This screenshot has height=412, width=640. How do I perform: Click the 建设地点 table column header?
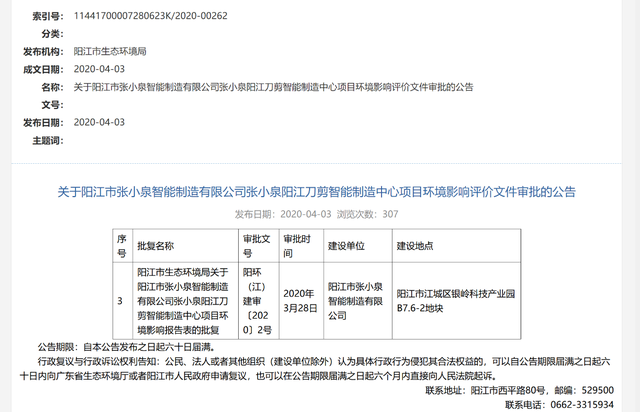[x=414, y=244]
